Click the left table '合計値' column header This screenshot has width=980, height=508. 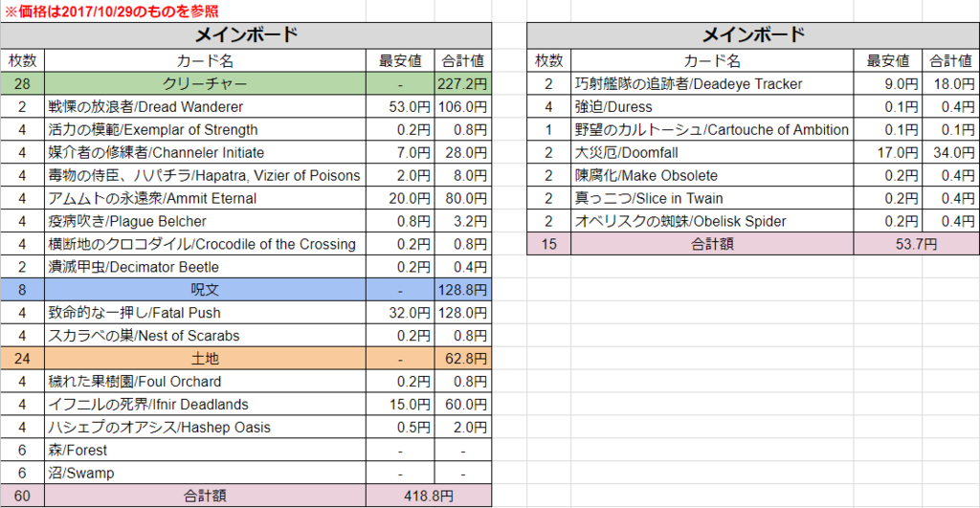(463, 60)
